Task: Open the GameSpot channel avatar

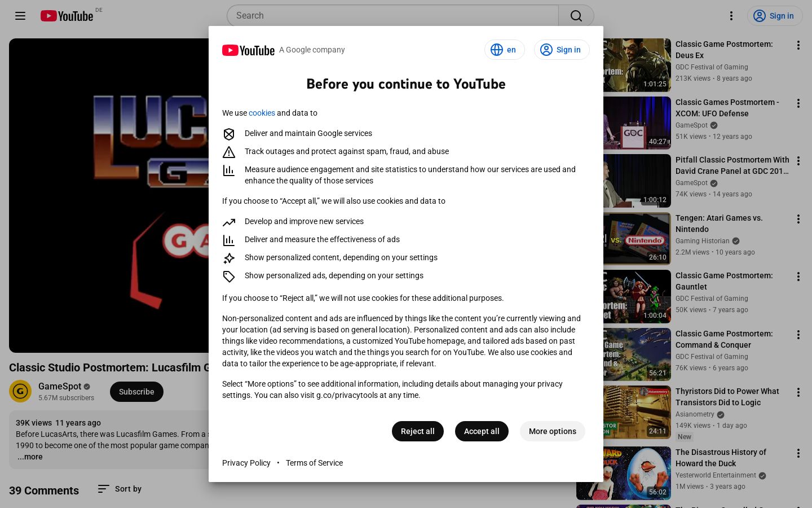Action: tap(20, 391)
